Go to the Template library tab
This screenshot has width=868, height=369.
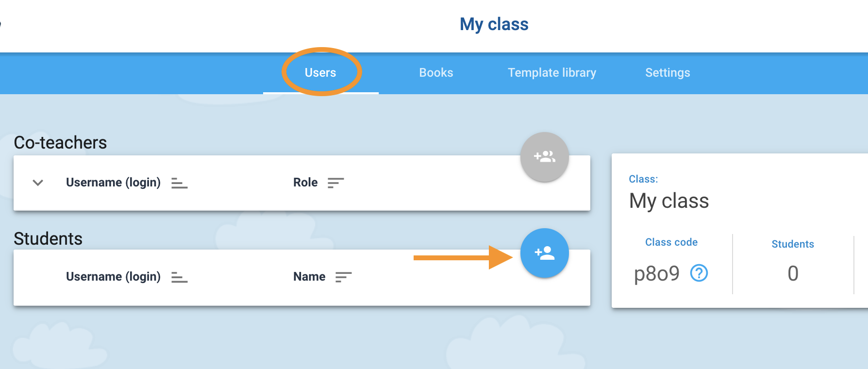552,73
